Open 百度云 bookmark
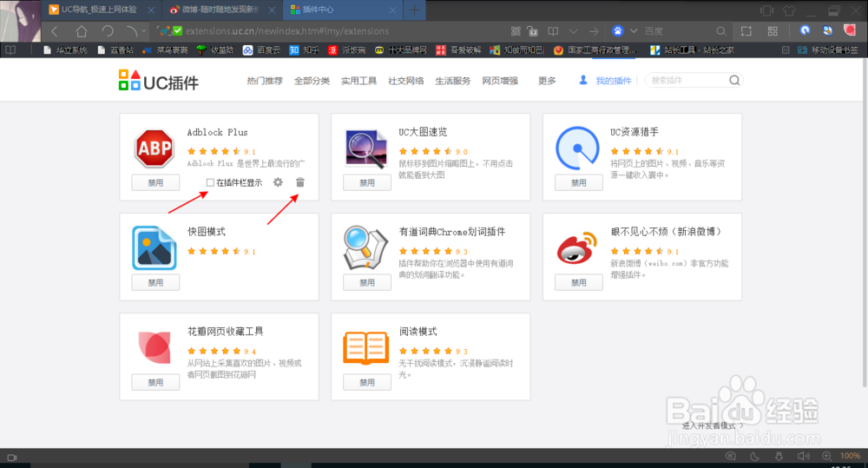 (261, 49)
